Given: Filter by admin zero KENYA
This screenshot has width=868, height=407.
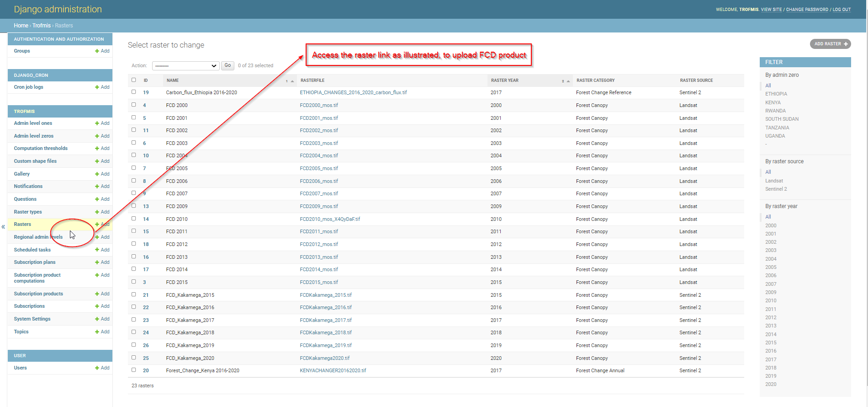Looking at the screenshot, I should click(773, 102).
